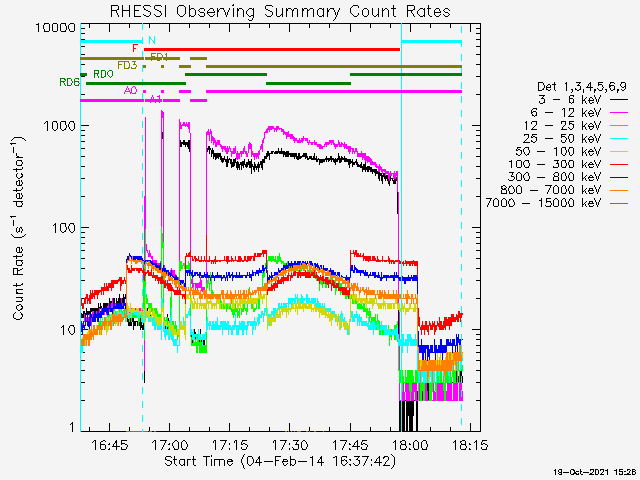Click the '10' y-axis label
Image resolution: width=640 pixels, height=480 pixels.
click(x=68, y=330)
